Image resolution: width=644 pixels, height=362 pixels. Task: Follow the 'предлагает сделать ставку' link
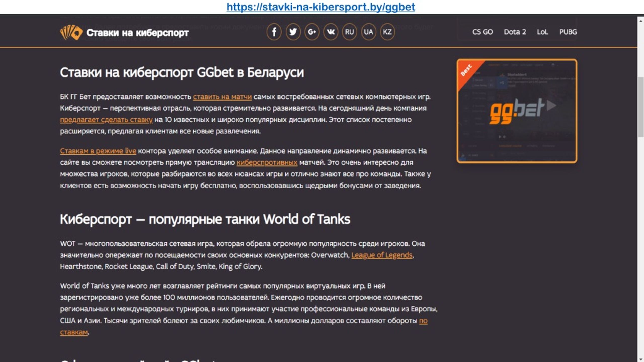[106, 120]
